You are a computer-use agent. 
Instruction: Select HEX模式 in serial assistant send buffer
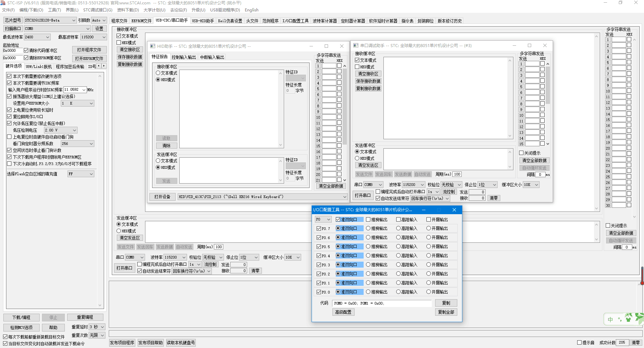tap(357, 158)
